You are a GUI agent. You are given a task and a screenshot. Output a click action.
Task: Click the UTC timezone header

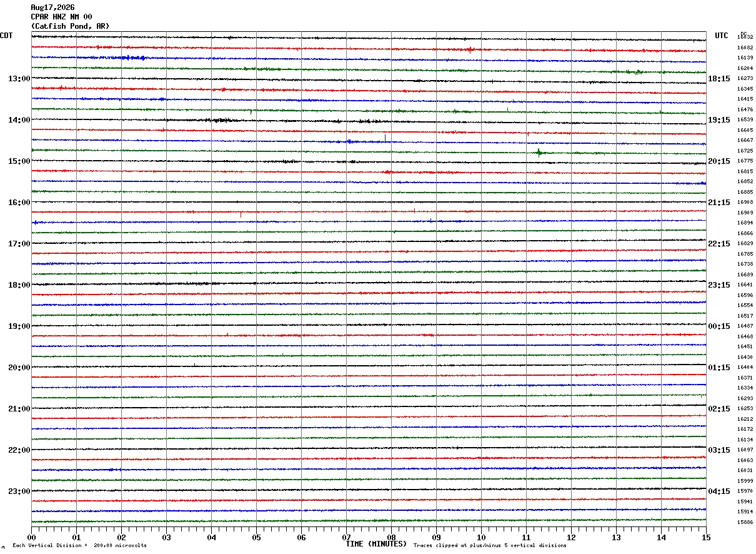(x=722, y=36)
